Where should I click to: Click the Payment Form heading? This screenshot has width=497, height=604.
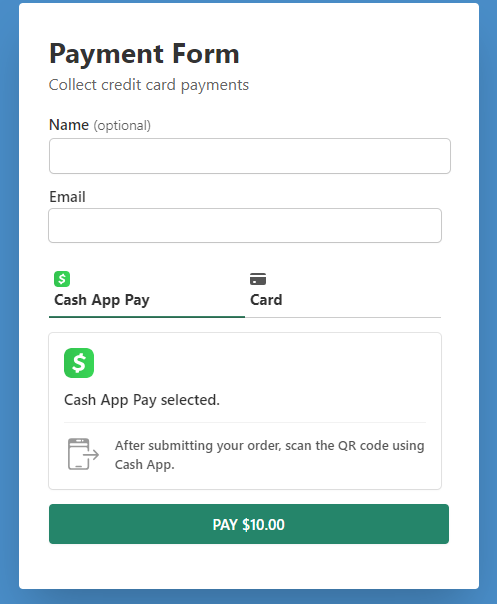pyautogui.click(x=144, y=54)
